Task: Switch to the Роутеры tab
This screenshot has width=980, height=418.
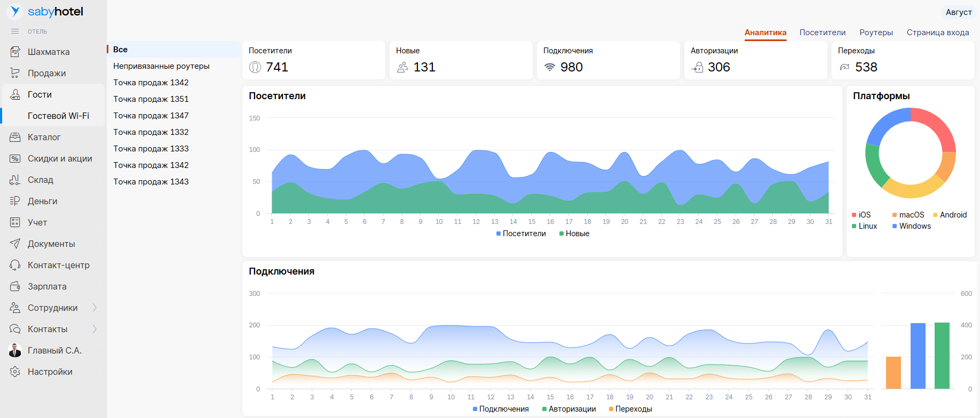Action: pos(876,33)
